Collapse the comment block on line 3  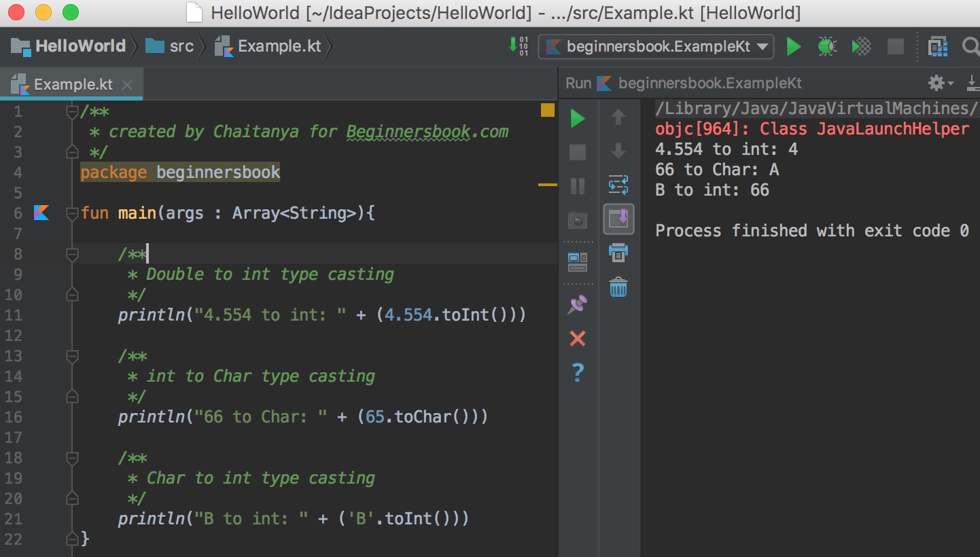71,151
